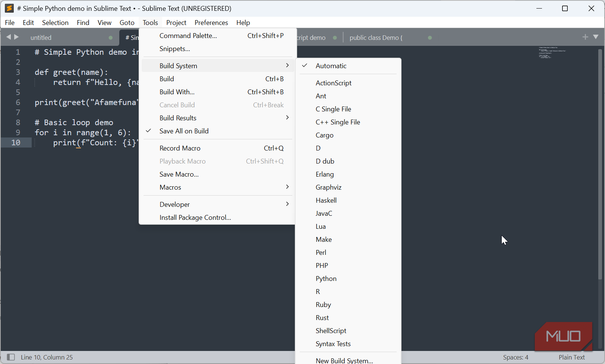Click New Build System option
The width and height of the screenshot is (605, 364).
point(348,360)
